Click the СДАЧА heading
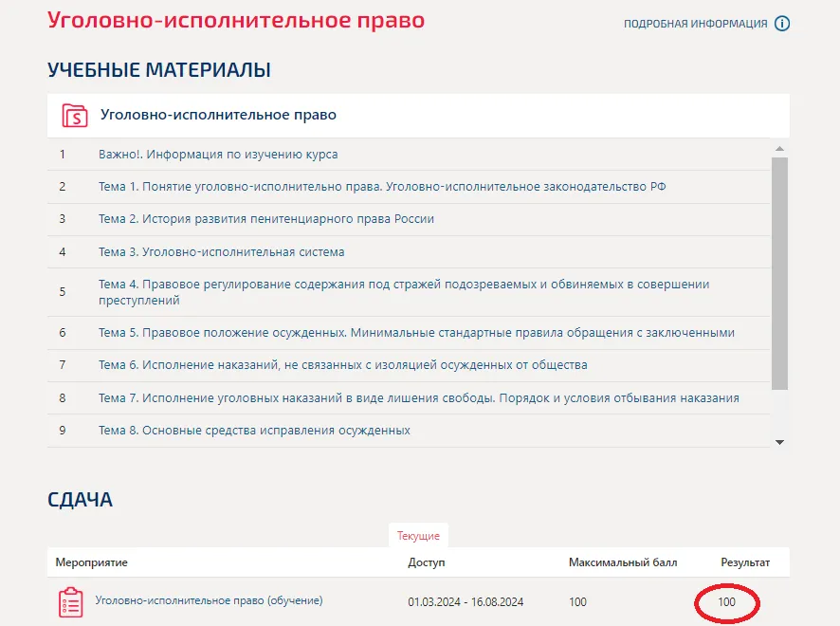 click(x=80, y=500)
